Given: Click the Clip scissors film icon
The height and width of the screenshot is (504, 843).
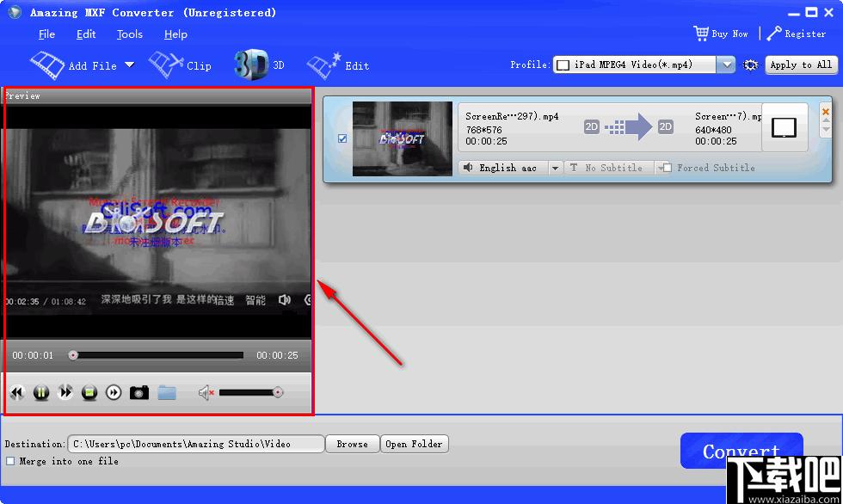Looking at the screenshot, I should click(x=165, y=65).
